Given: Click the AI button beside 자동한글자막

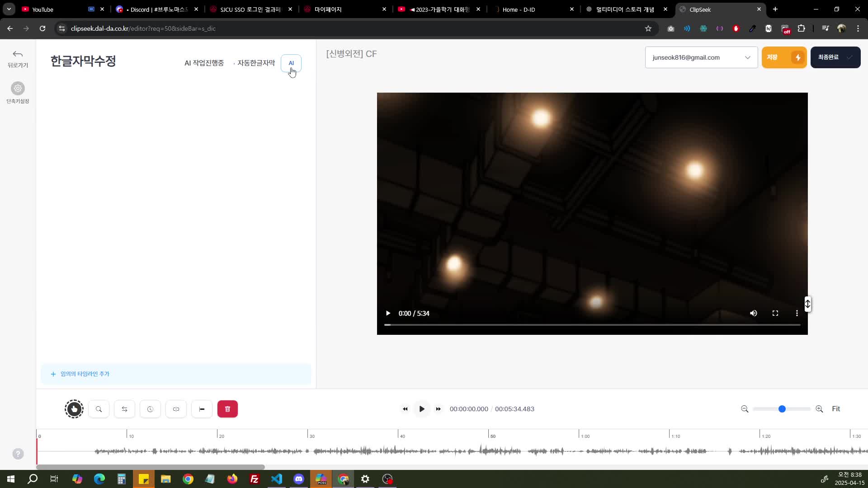Looking at the screenshot, I should [291, 63].
